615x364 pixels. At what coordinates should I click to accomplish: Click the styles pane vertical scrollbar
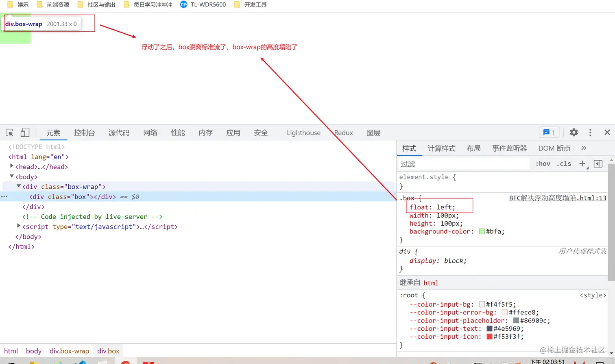coord(611,222)
